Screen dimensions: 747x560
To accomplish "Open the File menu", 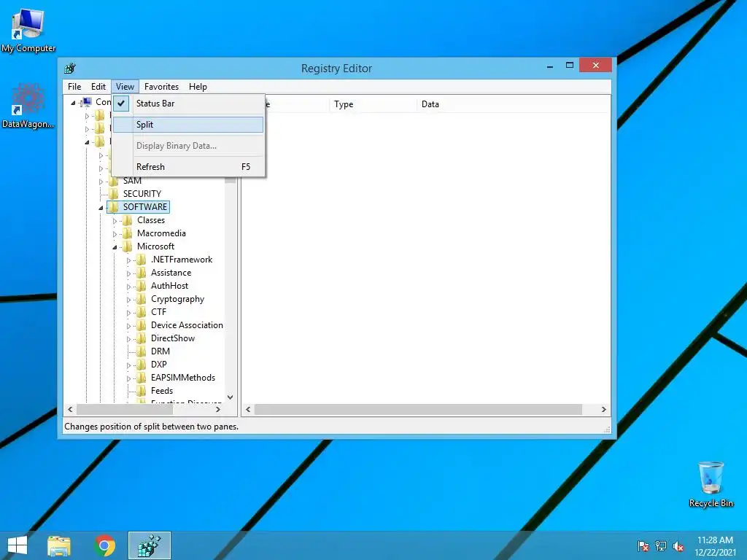I will (x=74, y=87).
